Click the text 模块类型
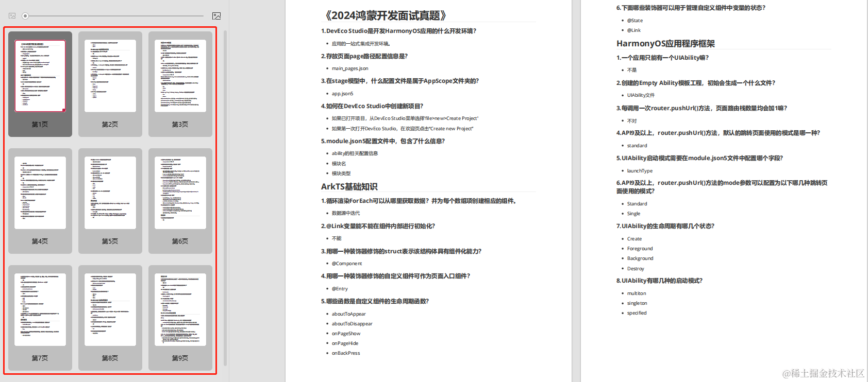868x382 pixels. point(341,173)
